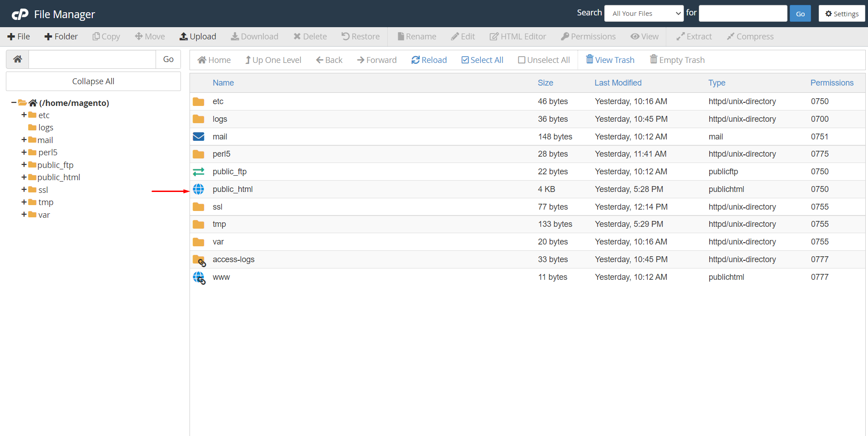Click the blue Go search button
The image size is (868, 436).
click(x=800, y=14)
